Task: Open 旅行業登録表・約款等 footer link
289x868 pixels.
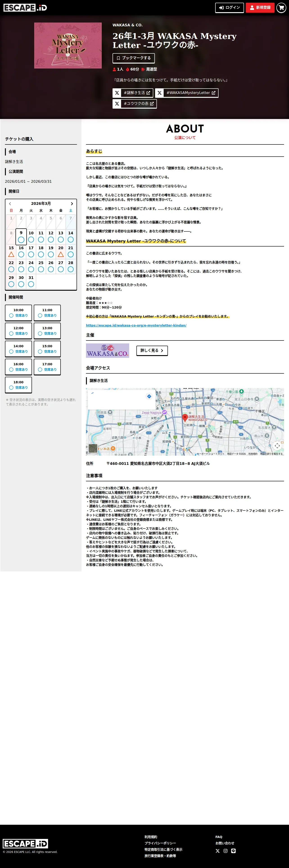Action: pyautogui.click(x=160, y=856)
